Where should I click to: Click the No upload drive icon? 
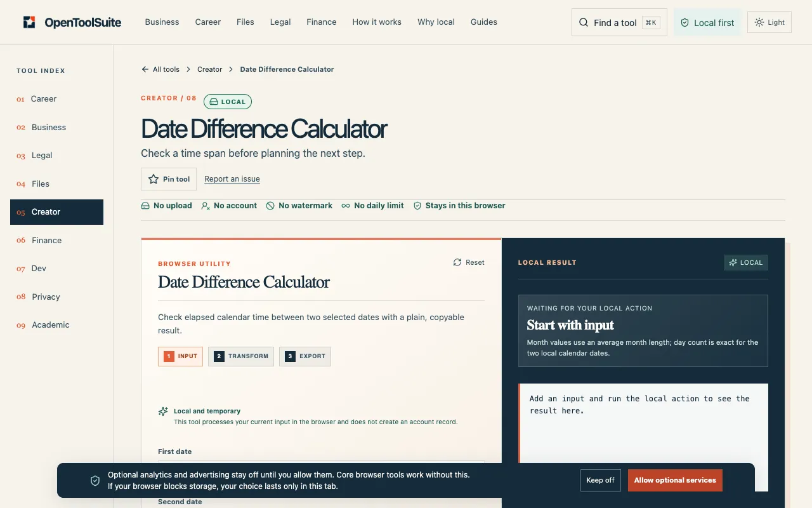pos(145,206)
